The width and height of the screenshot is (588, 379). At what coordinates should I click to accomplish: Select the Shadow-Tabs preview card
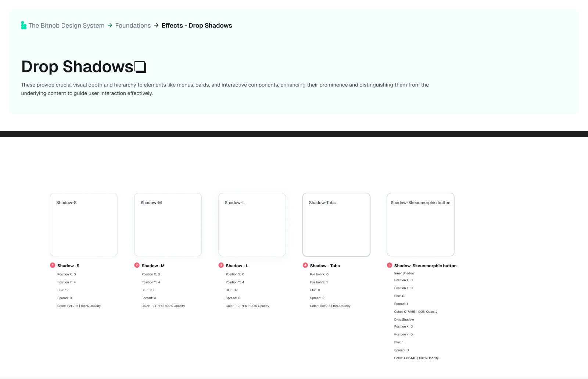click(336, 225)
